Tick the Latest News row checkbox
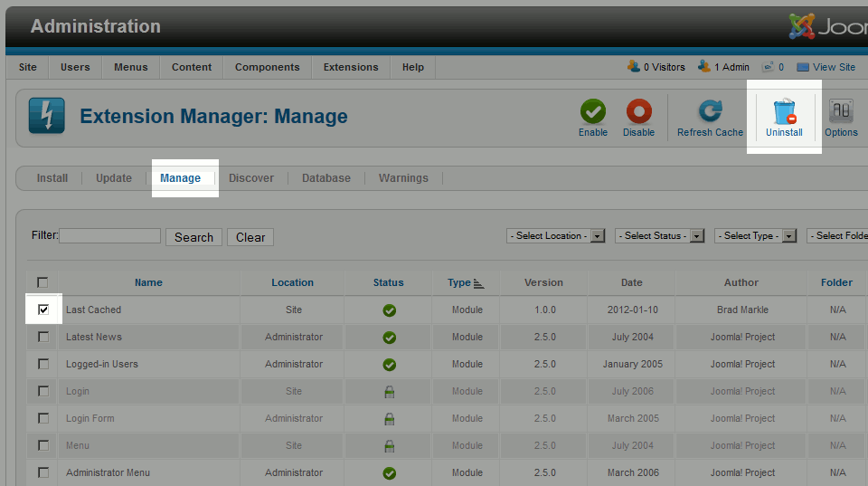This screenshot has width=868, height=486. point(43,337)
